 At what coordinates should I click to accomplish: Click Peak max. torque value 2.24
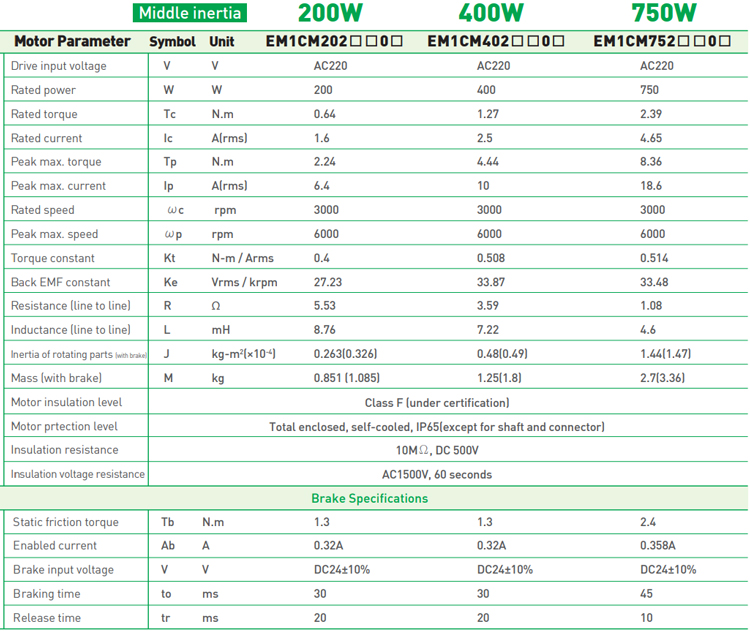pos(325,162)
